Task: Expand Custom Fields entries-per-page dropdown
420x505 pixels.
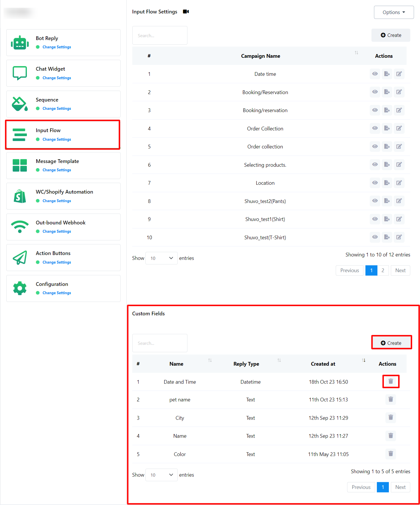Action: [161, 475]
